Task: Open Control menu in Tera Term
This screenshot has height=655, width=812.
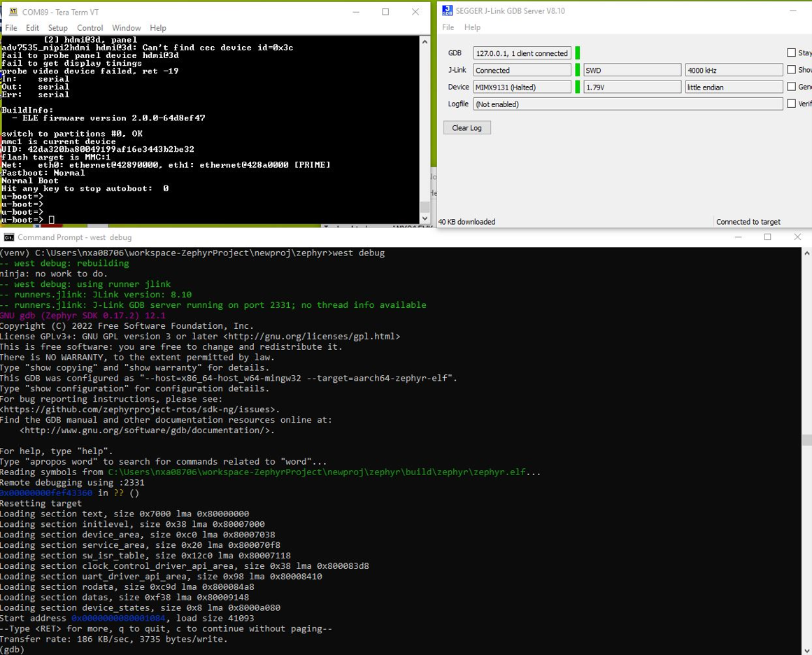Action: pos(90,28)
